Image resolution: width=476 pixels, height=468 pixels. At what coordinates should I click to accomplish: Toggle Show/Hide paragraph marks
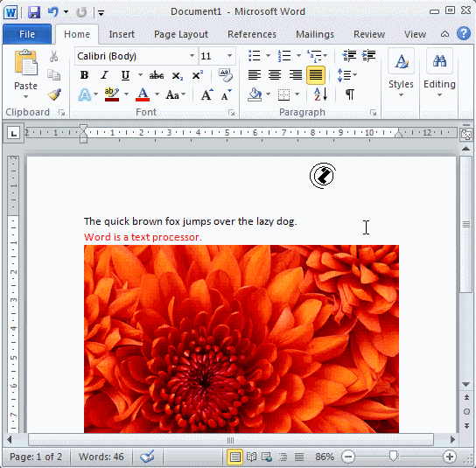click(x=350, y=94)
